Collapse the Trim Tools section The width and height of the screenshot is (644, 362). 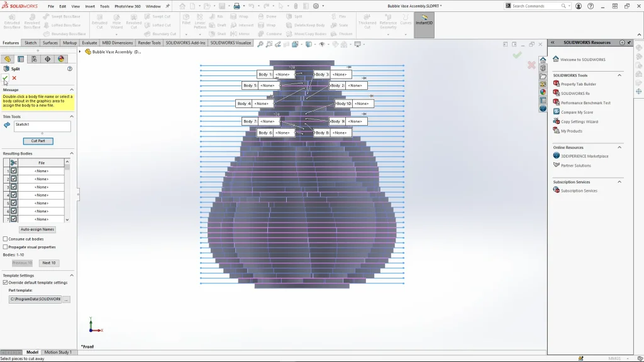[72, 116]
